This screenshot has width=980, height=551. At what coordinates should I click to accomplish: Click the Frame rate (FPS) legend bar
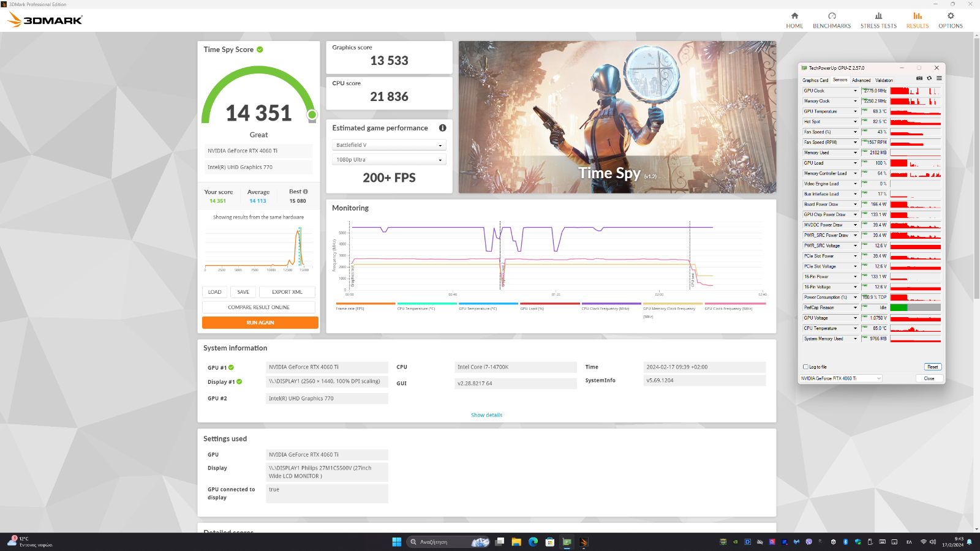[x=366, y=304]
